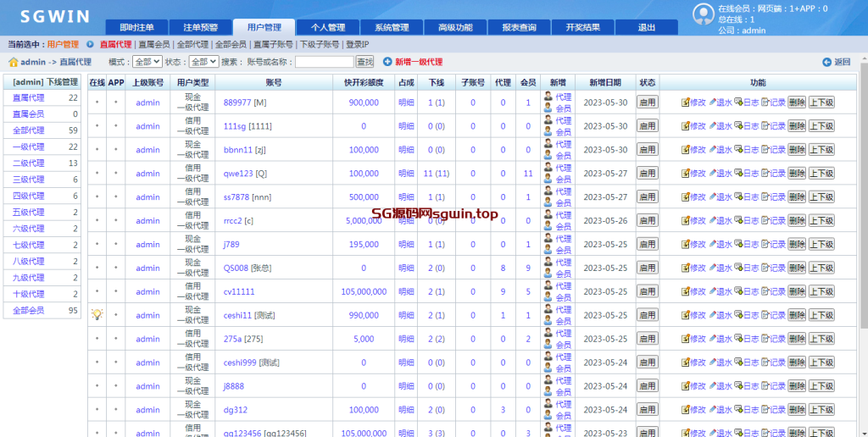Screen dimensions: 868x437
Task: Click the 日志 log icon in the dg312 row
Action: tap(738, 409)
